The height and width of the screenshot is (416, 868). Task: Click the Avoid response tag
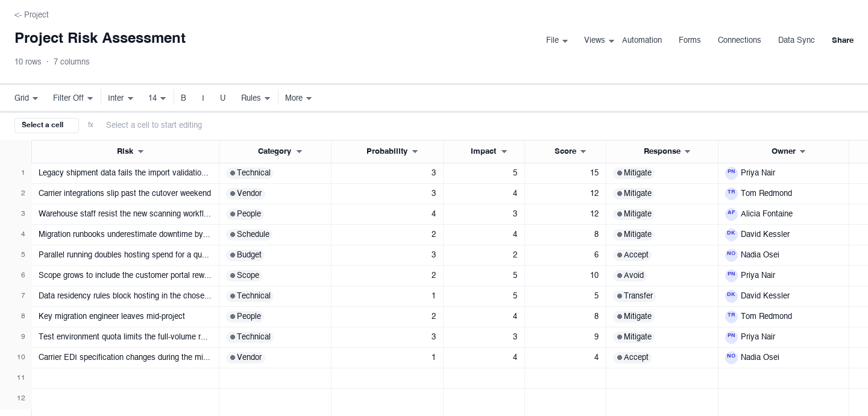click(631, 276)
